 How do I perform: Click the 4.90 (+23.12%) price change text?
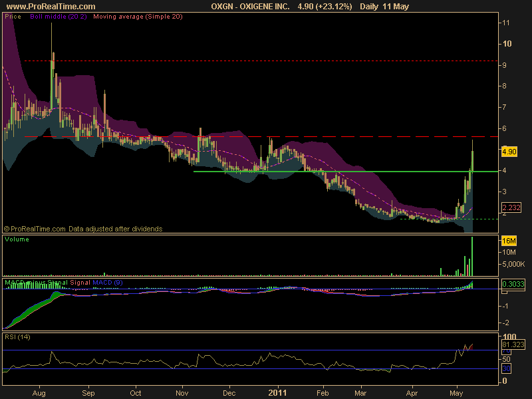325,7
